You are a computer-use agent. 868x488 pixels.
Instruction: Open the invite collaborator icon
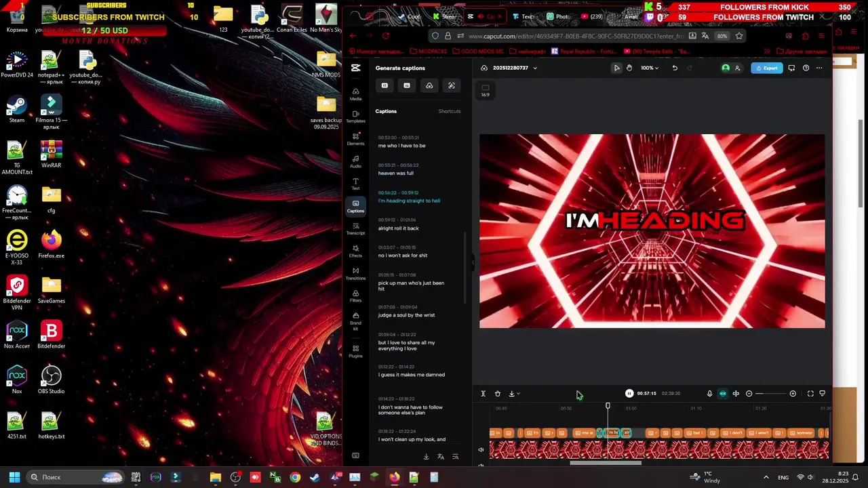(x=738, y=68)
